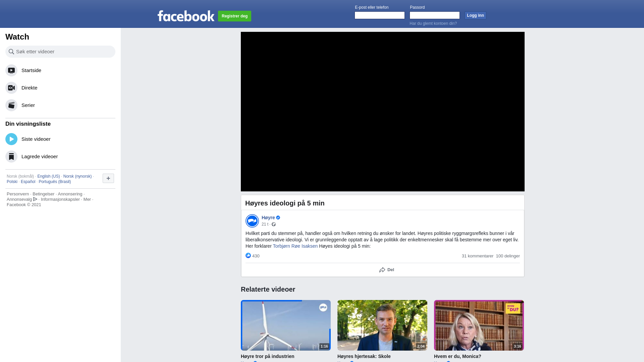The height and width of the screenshot is (362, 644).
Task: Focus the Passord input field
Action: [435, 15]
